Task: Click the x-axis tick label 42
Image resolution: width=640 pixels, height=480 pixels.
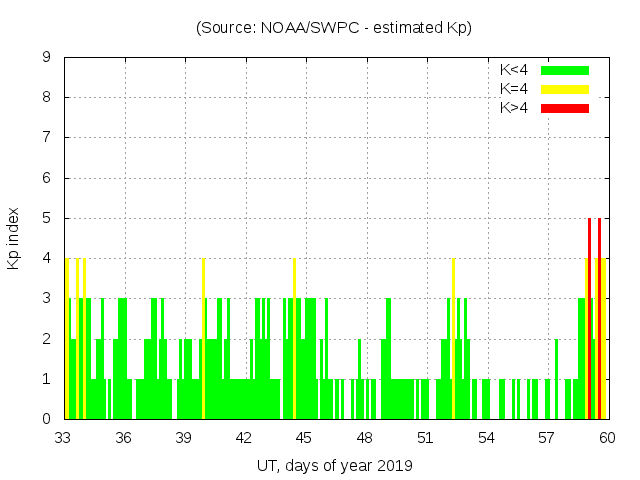Action: tap(244, 438)
